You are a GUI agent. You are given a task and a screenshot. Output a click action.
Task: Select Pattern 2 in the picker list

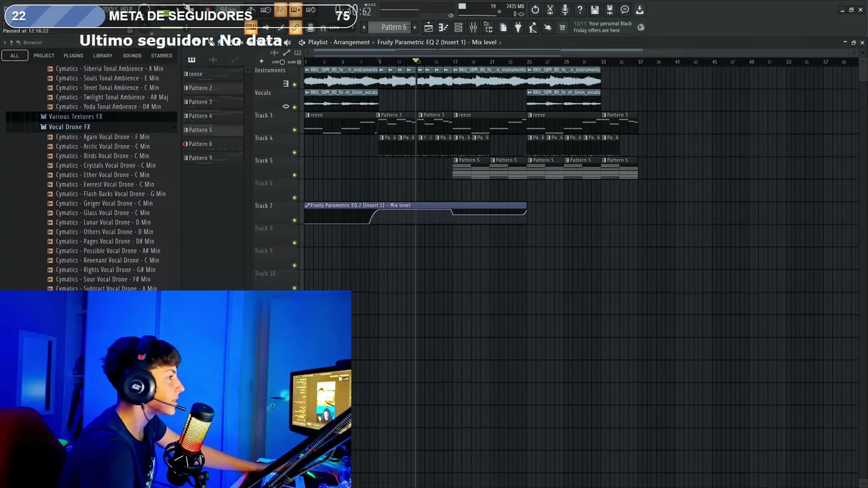click(213, 88)
